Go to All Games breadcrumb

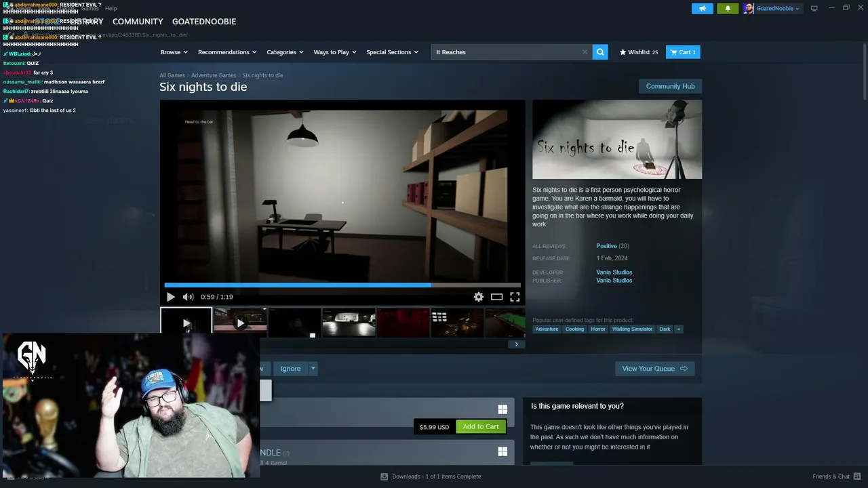pos(172,75)
